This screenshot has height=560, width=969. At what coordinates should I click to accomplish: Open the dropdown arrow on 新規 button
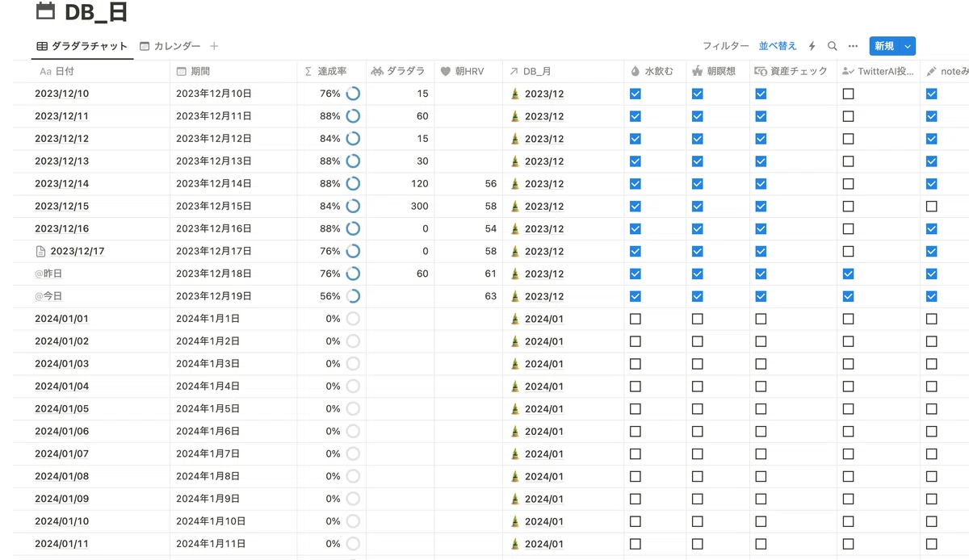(908, 46)
